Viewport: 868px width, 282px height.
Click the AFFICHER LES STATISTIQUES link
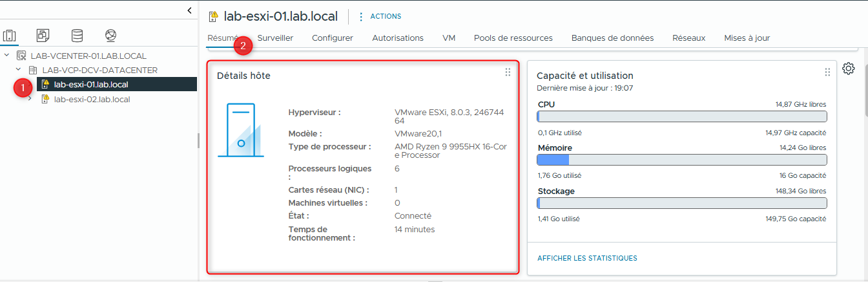coord(587,258)
